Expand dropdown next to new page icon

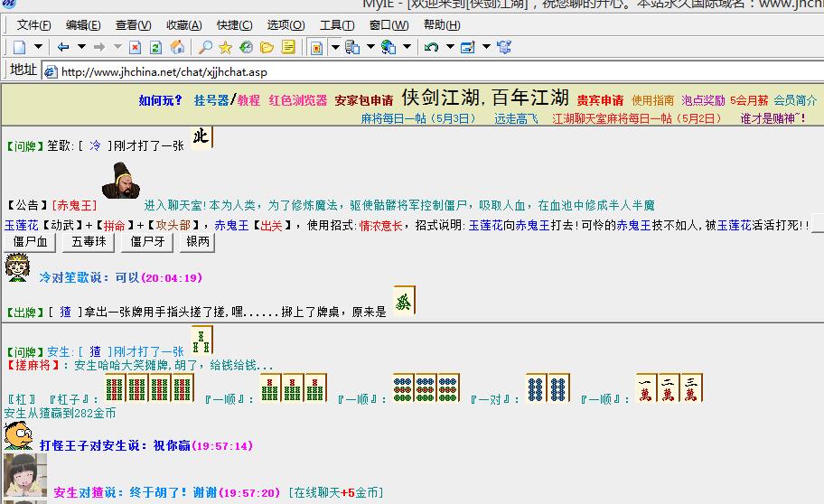(38, 47)
